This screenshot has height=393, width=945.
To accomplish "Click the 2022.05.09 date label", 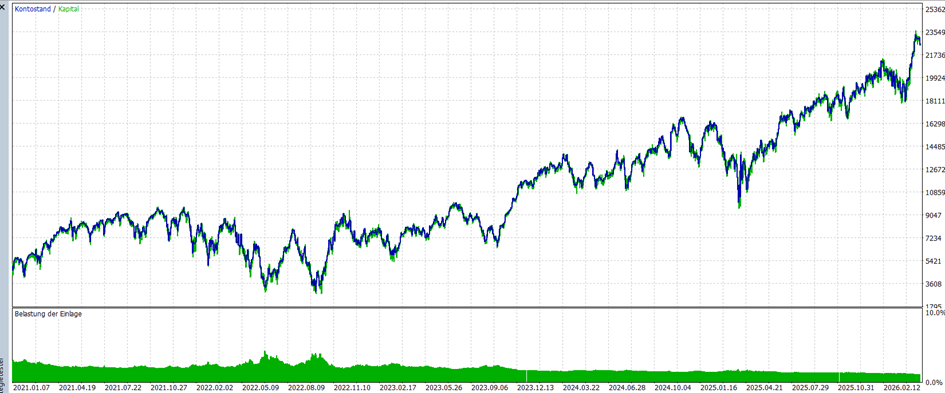I will pos(259,388).
